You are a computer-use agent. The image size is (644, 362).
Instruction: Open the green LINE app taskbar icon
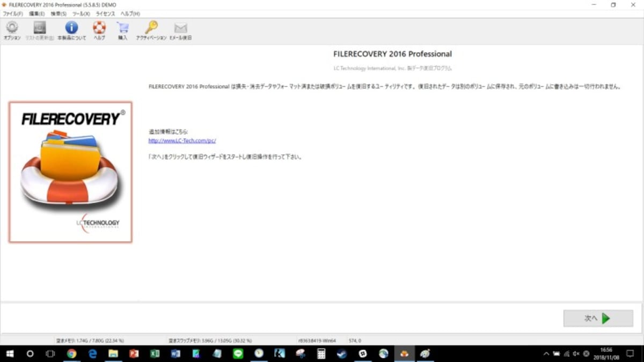[238, 354]
